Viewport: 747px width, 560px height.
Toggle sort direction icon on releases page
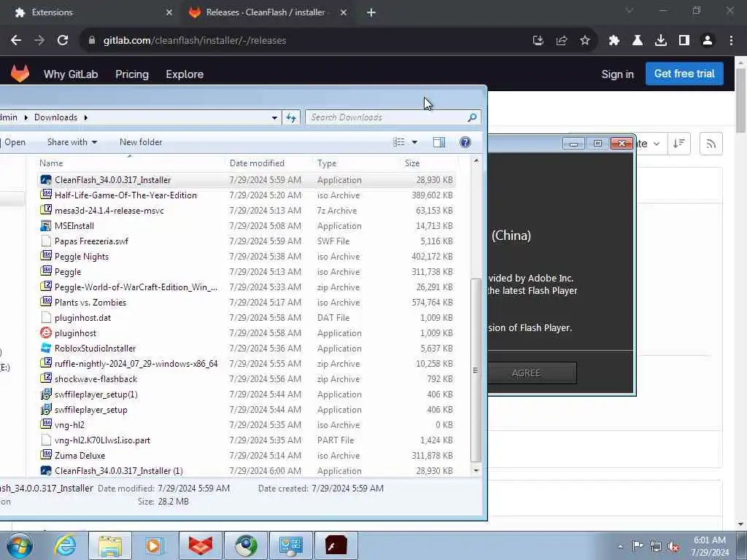(x=679, y=144)
